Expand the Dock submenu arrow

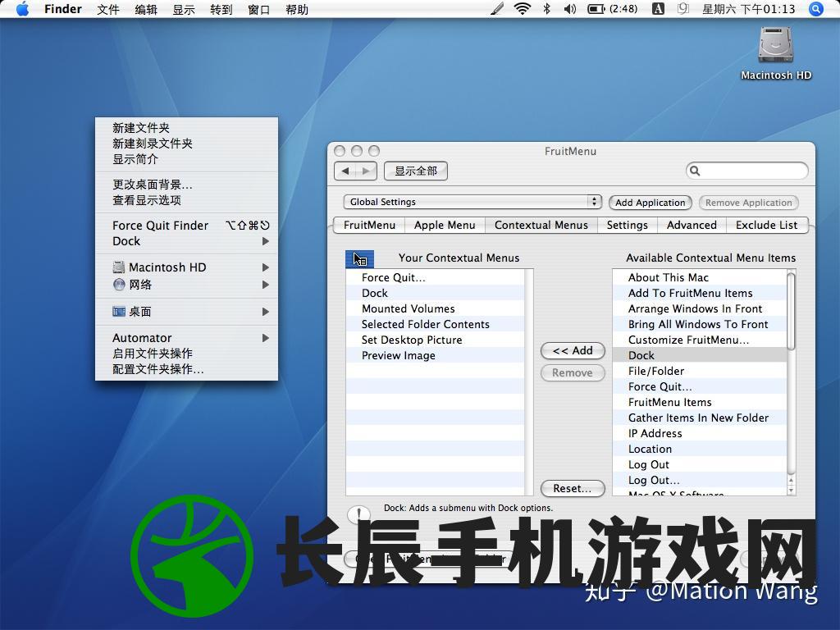(x=265, y=241)
